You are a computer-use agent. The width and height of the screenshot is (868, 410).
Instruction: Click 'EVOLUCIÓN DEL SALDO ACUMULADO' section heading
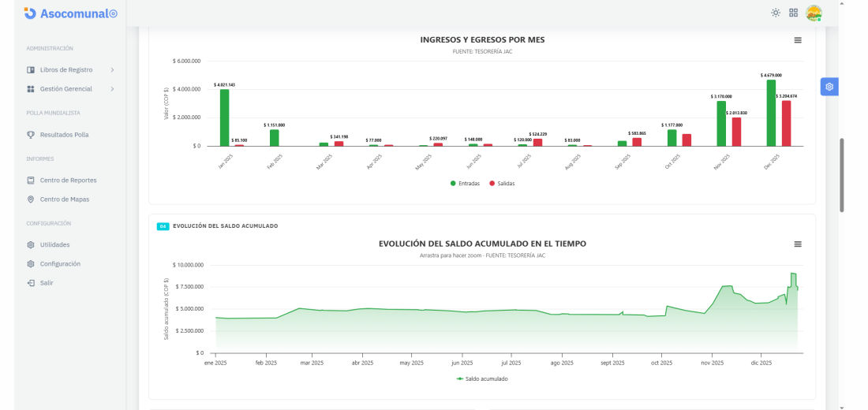(226, 226)
